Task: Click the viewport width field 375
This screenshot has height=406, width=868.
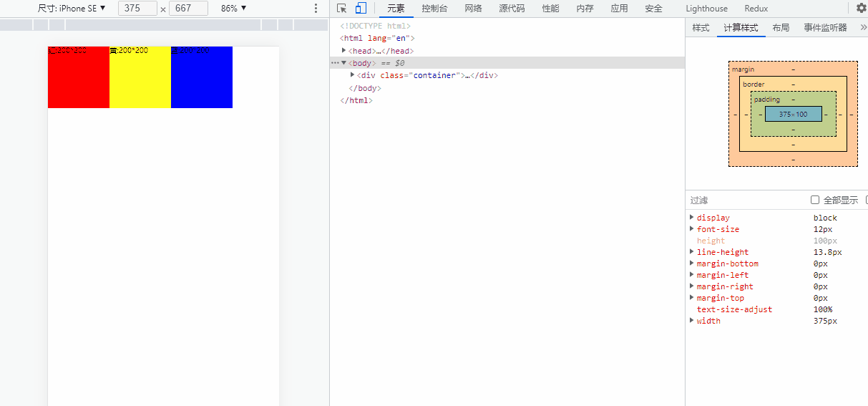Action: tap(137, 9)
